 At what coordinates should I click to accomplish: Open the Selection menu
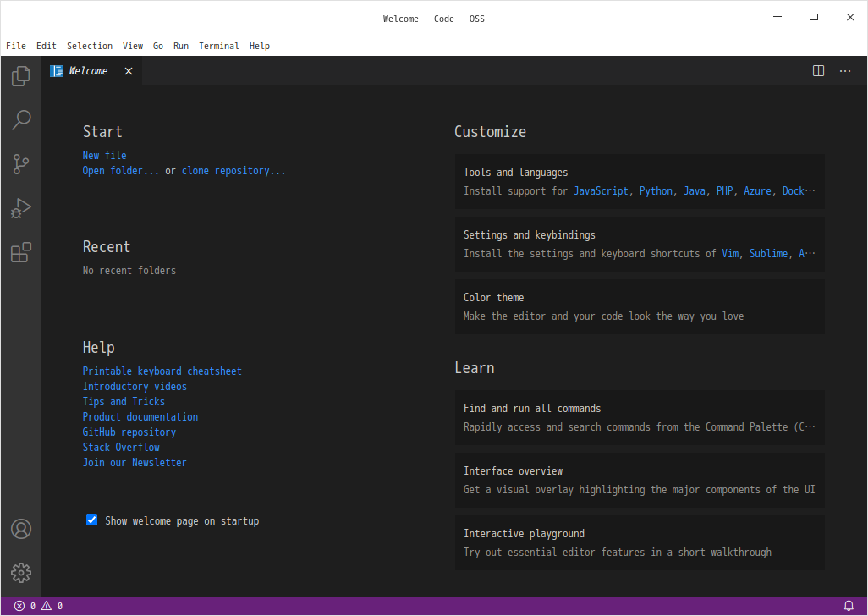(90, 46)
